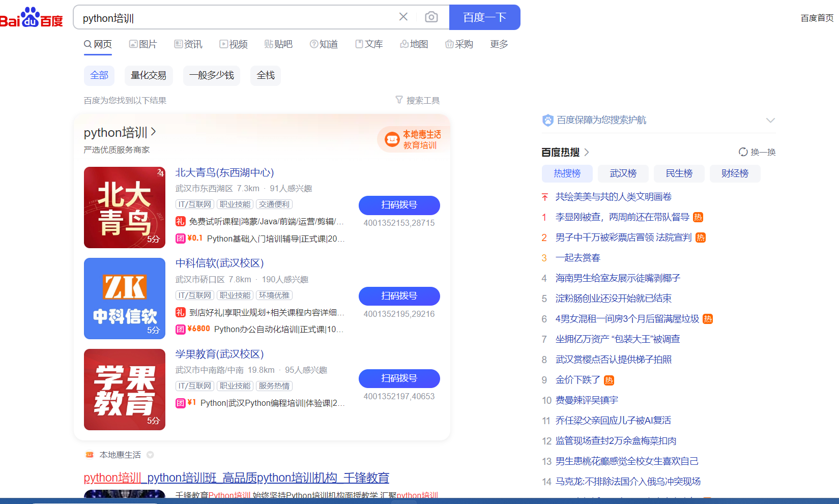Open 搜索工具 filter options
The width and height of the screenshot is (839, 504).
(418, 100)
